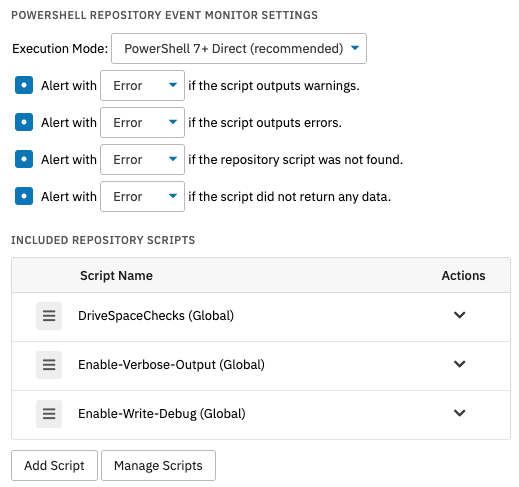The width and height of the screenshot is (519, 487).
Task: Click the Enable-Verbose-Output reorder handle icon
Action: click(49, 365)
